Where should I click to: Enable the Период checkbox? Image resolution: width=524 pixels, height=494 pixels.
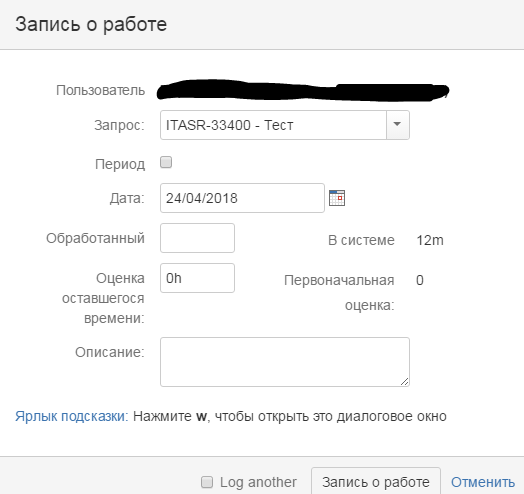(x=166, y=162)
